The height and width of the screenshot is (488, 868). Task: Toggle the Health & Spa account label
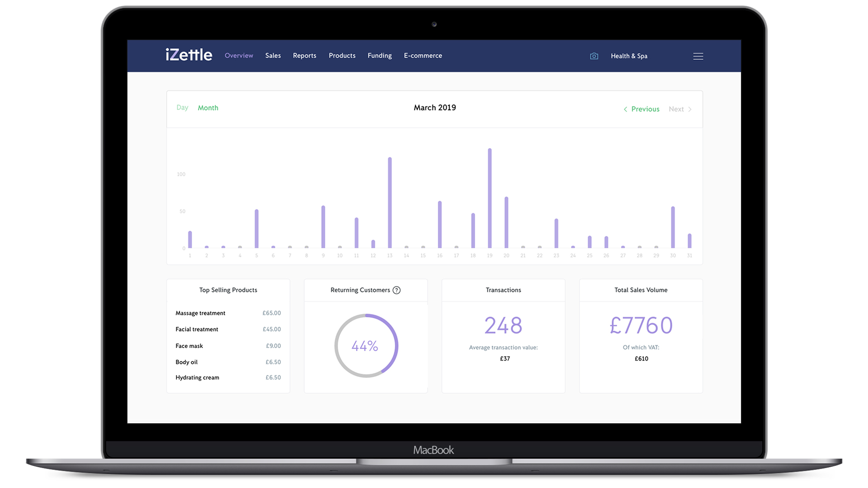pos(629,56)
